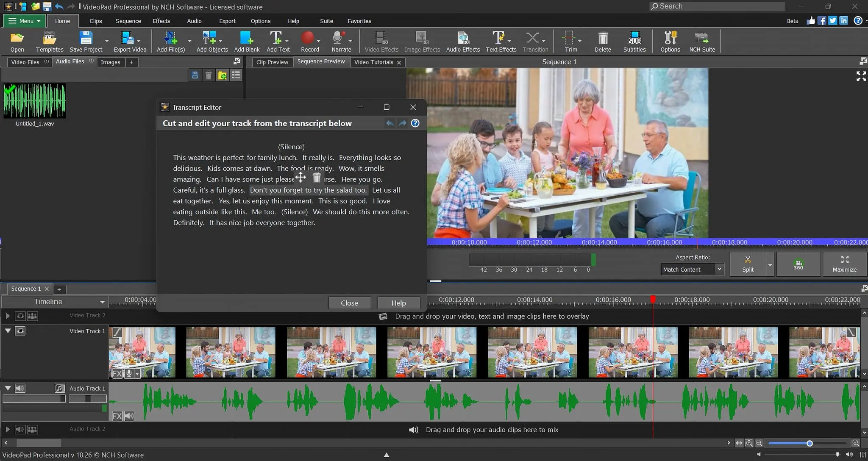Adjust the timeline zoom slider

[809, 443]
